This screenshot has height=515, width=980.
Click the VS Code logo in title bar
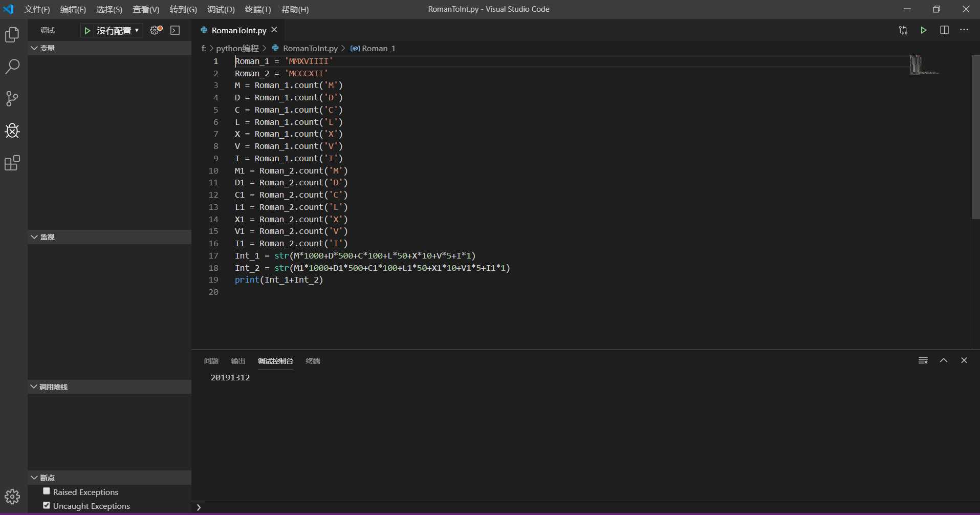tap(9, 9)
